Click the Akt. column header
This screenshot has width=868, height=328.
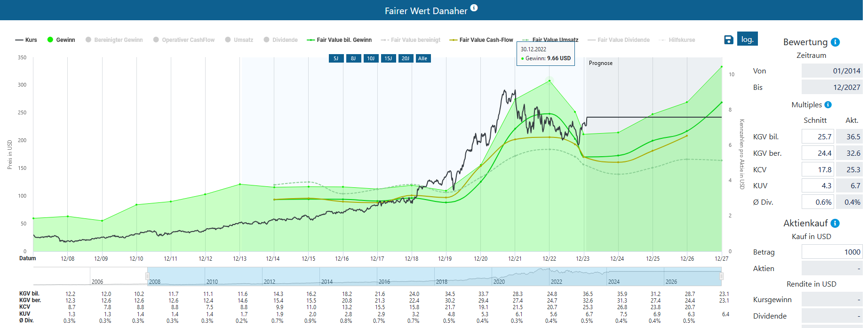[x=852, y=120]
